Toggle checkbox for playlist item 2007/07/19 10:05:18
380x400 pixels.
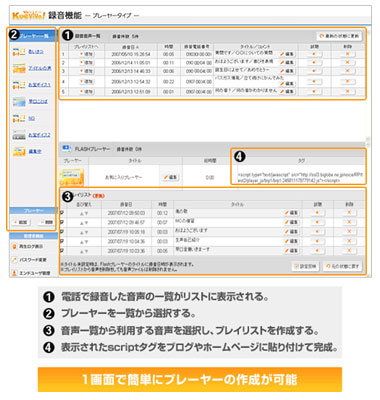click(62, 232)
